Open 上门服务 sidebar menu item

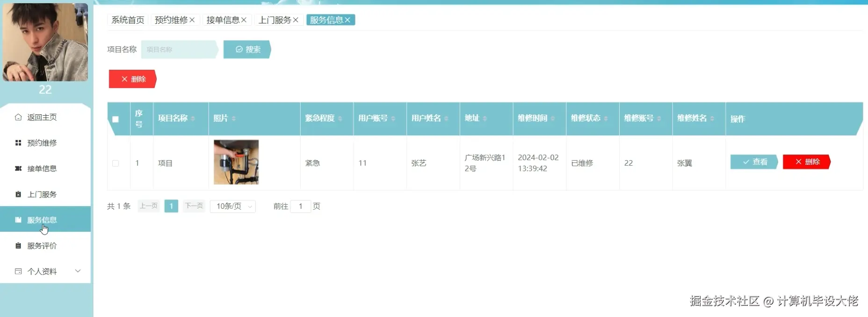point(45,194)
